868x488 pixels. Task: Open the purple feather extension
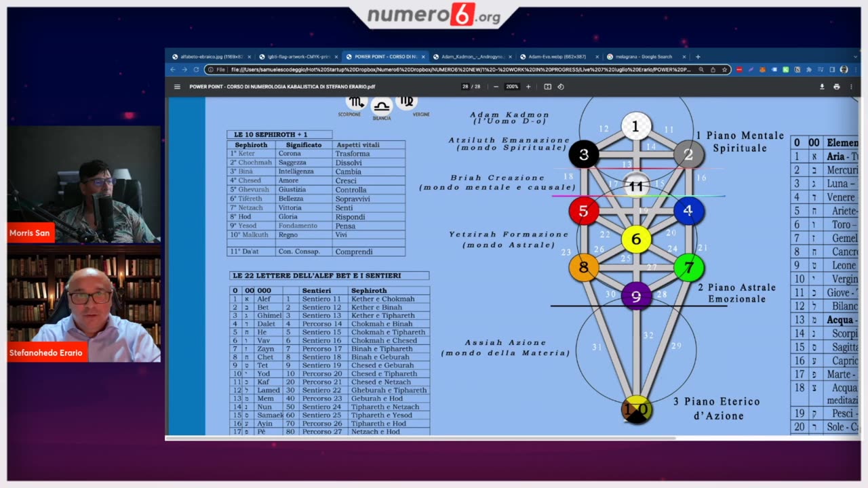[751, 69]
